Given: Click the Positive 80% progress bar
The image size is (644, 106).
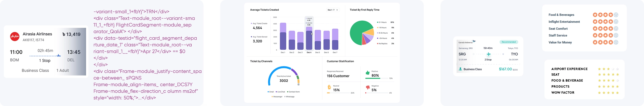Looking at the screenshot, I should click(x=377, y=78).
